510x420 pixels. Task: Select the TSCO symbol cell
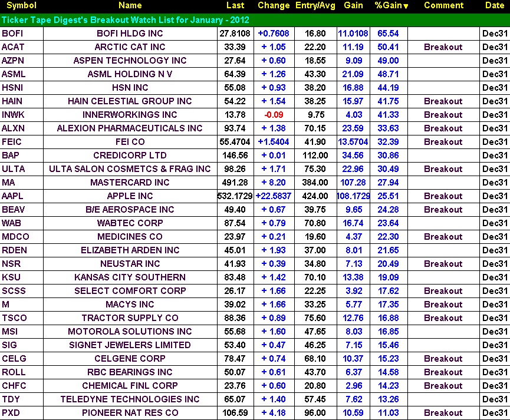(14, 318)
